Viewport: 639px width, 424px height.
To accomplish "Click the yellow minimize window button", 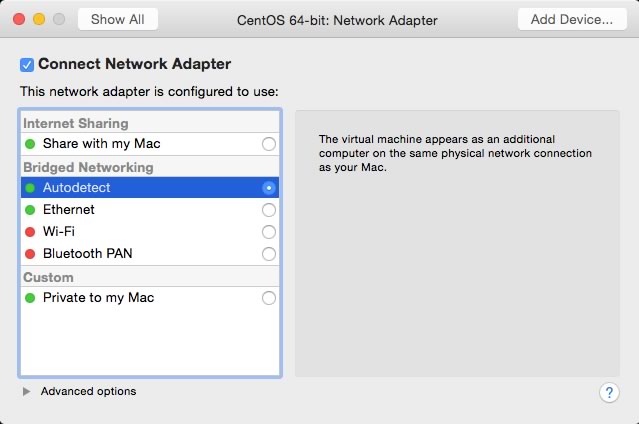I will coord(39,19).
